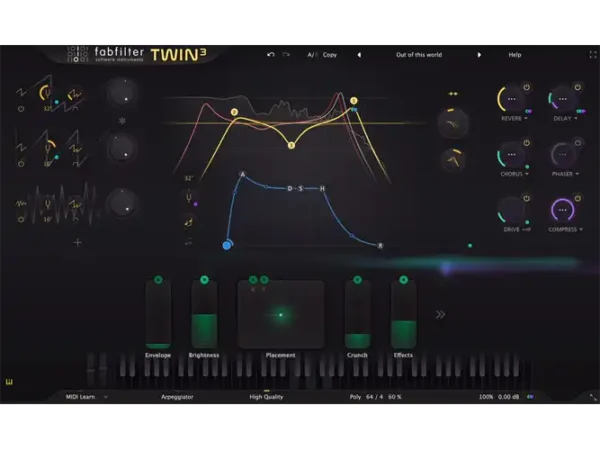The image size is (600, 450).
Task: Click the Envelope macro slider
Action: 158,315
